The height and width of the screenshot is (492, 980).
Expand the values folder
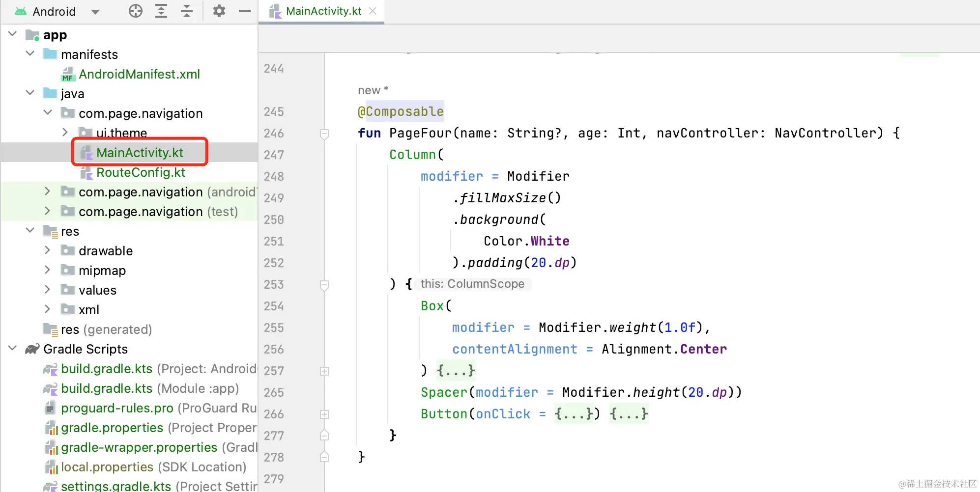(x=47, y=290)
